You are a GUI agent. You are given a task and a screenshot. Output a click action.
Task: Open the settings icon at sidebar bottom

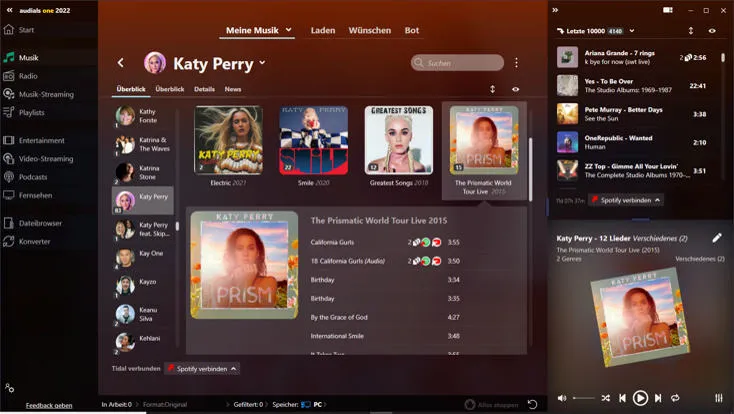tap(9, 388)
